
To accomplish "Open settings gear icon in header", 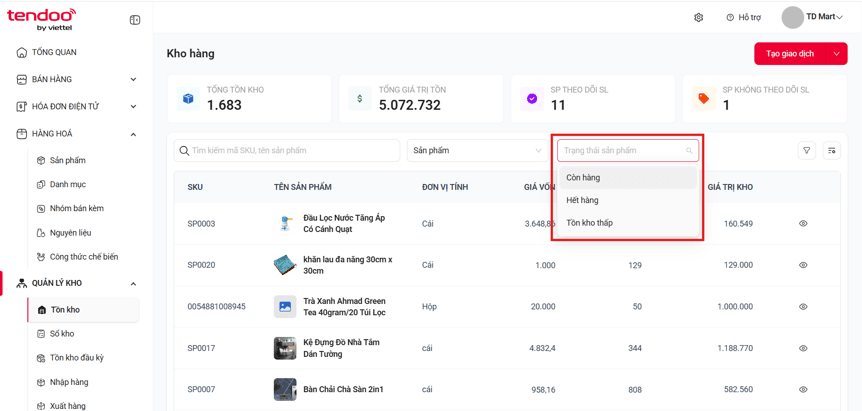I will (x=699, y=18).
